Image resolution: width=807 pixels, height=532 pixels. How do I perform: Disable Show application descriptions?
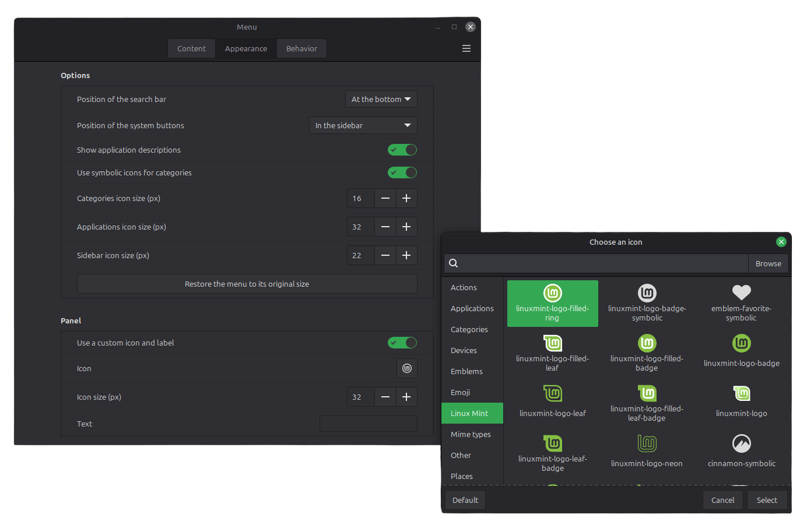point(402,150)
